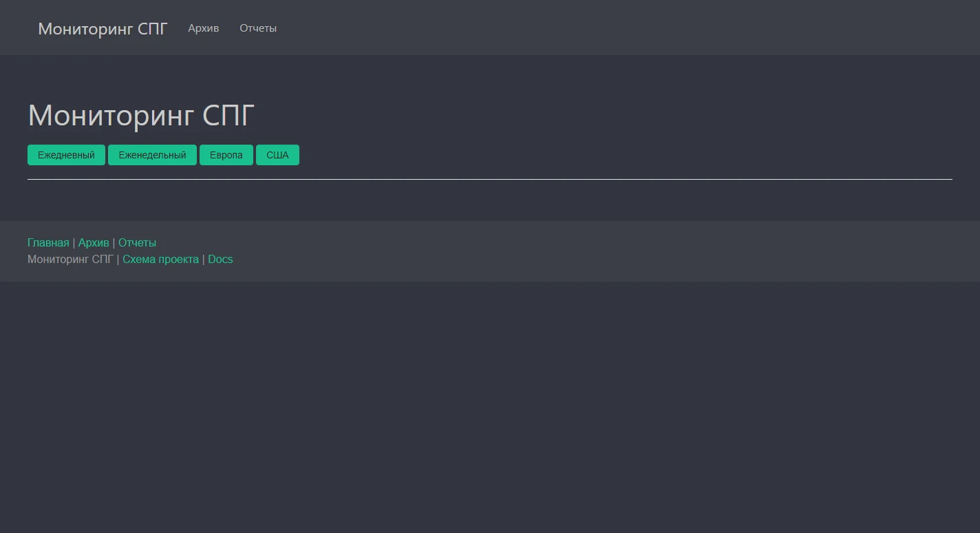This screenshot has width=980, height=533.
Task: Click the large Мониторинг СПГ page heading
Action: 141,115
